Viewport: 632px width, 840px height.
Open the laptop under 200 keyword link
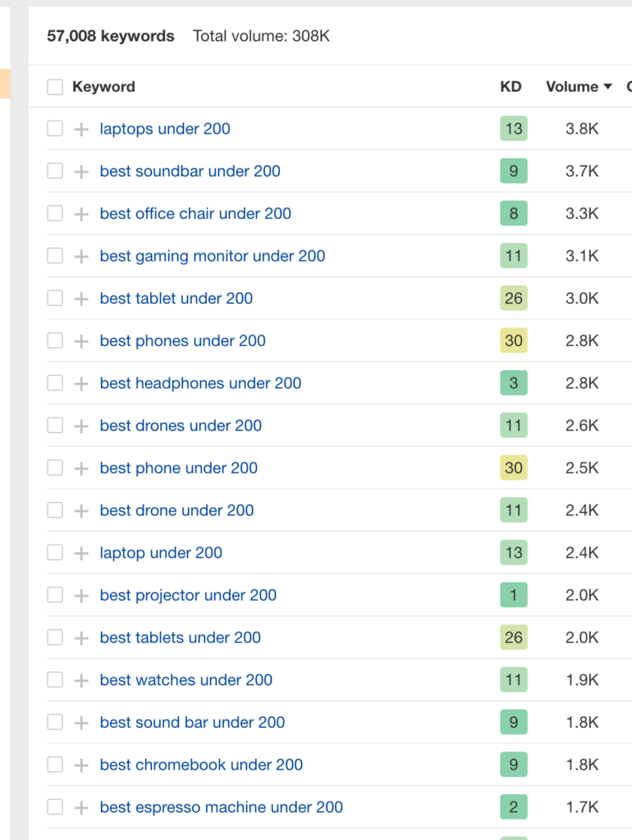tap(161, 553)
